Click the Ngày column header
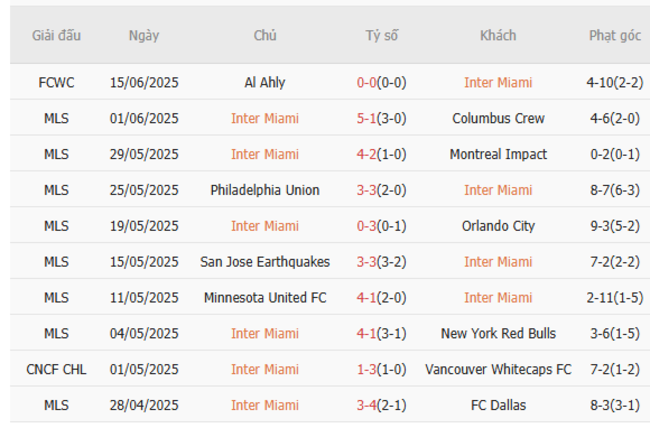Image resolution: width=650 pixels, height=428 pixels. 144,36
